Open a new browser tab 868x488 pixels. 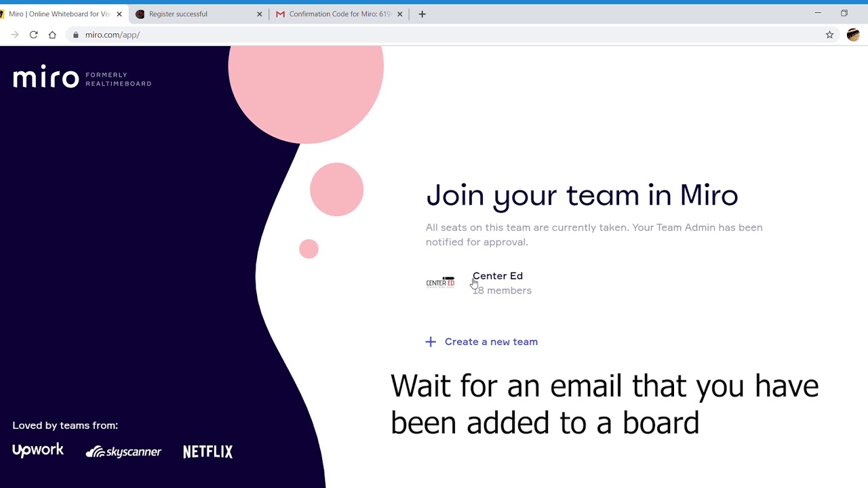pyautogui.click(x=422, y=14)
